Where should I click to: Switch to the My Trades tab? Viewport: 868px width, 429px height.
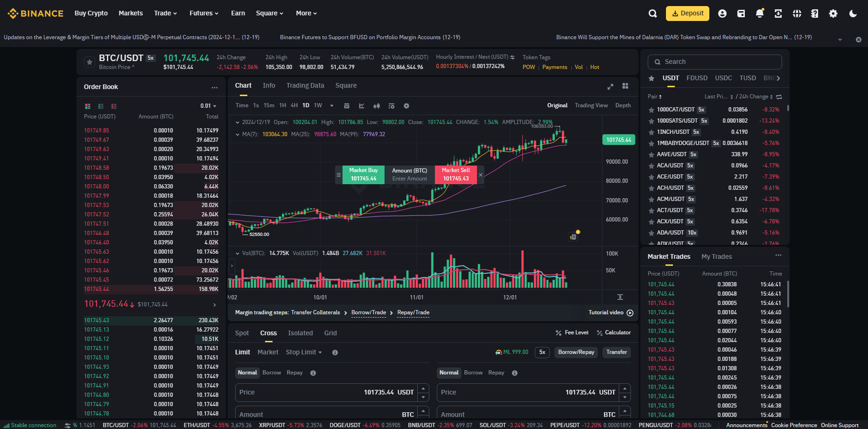(x=717, y=256)
